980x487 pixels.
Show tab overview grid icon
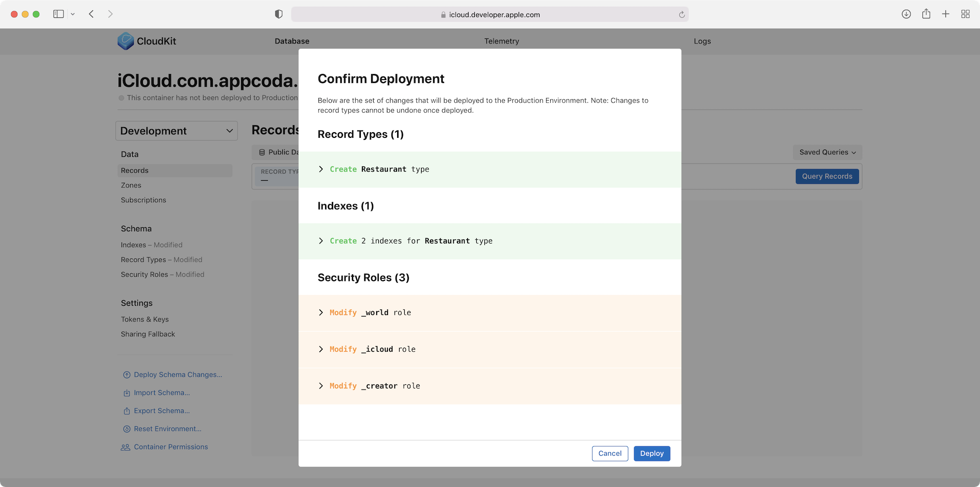coord(965,14)
